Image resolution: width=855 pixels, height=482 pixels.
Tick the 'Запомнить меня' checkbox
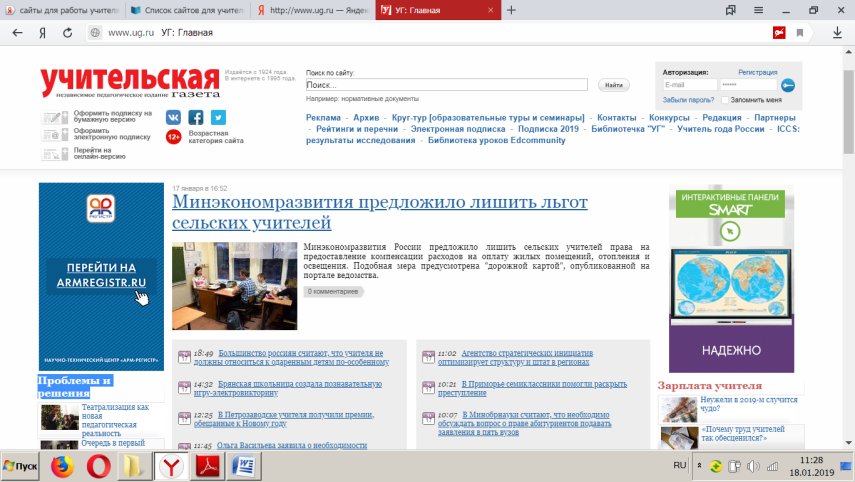(725, 100)
